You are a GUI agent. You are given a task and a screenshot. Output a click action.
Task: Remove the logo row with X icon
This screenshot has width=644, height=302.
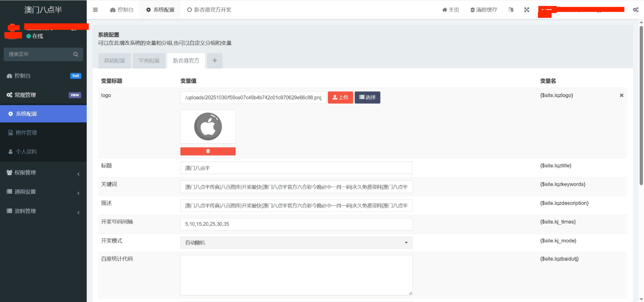click(x=621, y=95)
